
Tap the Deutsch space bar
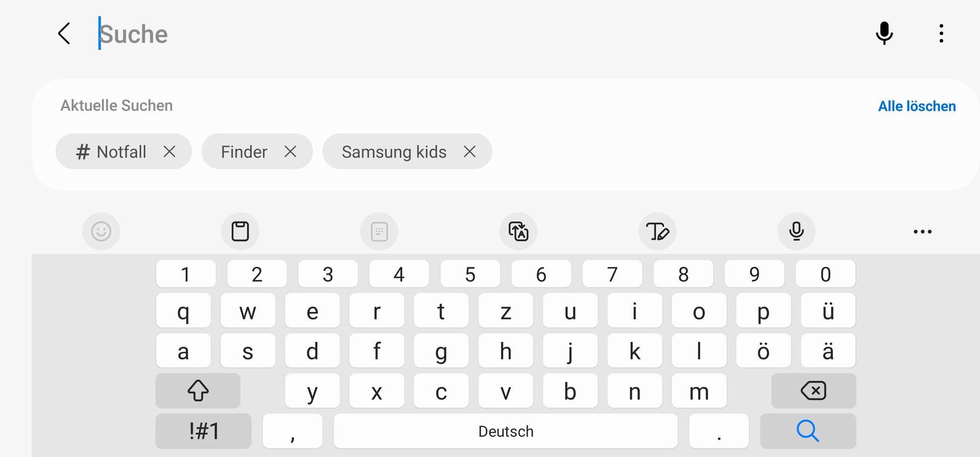point(506,431)
